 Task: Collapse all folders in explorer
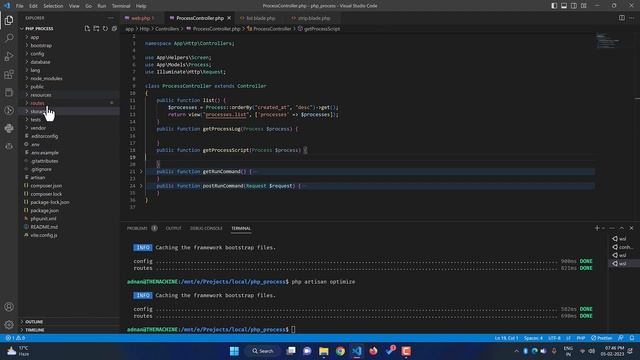(x=114, y=29)
